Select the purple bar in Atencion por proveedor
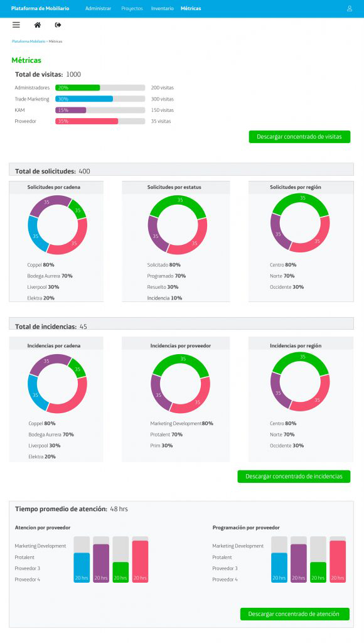Viewport: 364px width, 643px height. 101,563
